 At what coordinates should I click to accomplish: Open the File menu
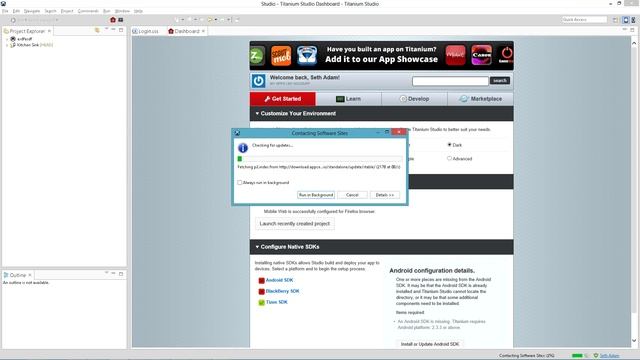click(5, 11)
